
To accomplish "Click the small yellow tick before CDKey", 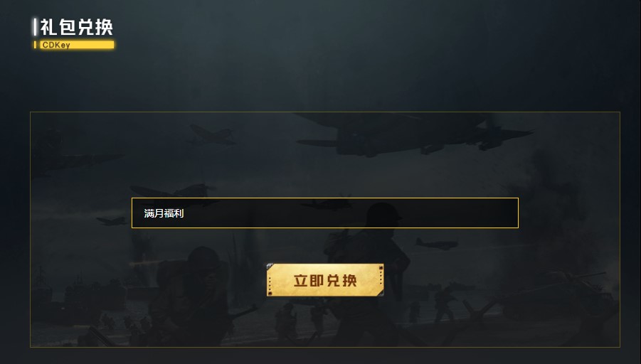I will click(35, 45).
